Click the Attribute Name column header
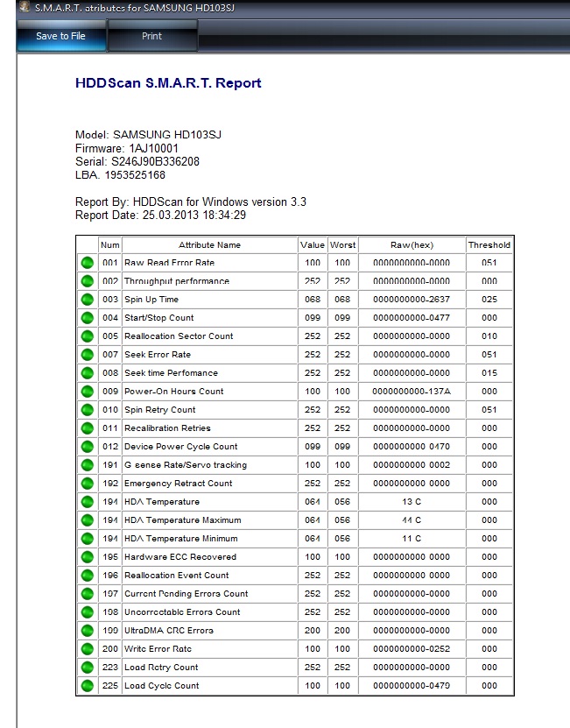570x728 pixels. [209, 245]
